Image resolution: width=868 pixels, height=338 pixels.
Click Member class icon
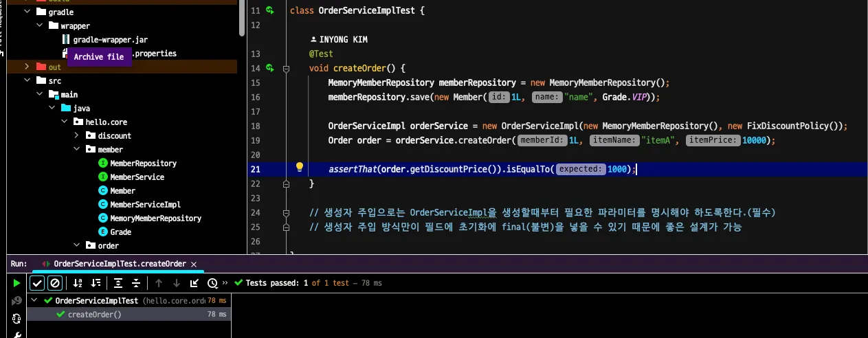(x=103, y=190)
